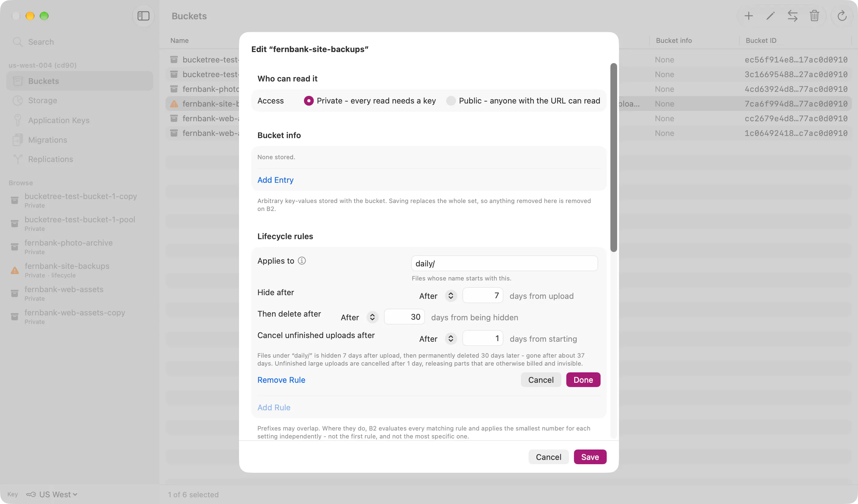Image resolution: width=858 pixels, height=504 pixels.
Task: Click the plus icon to add bucket
Action: (x=748, y=16)
